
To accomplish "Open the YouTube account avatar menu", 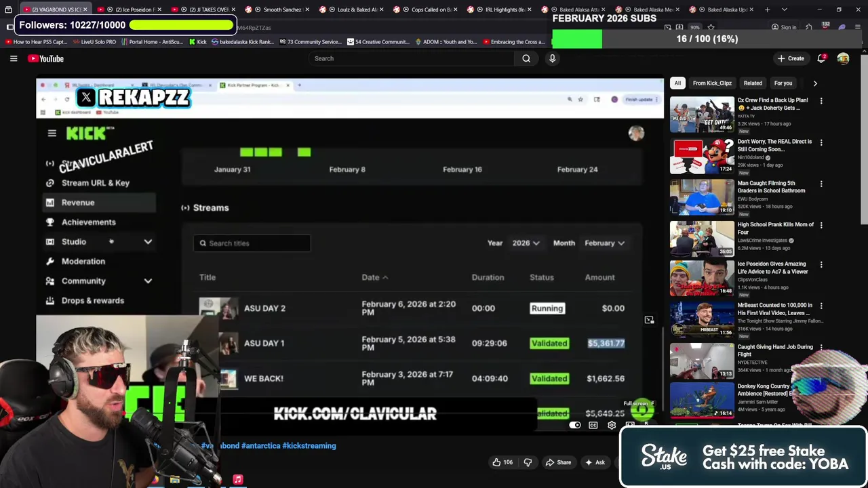I will (843, 58).
